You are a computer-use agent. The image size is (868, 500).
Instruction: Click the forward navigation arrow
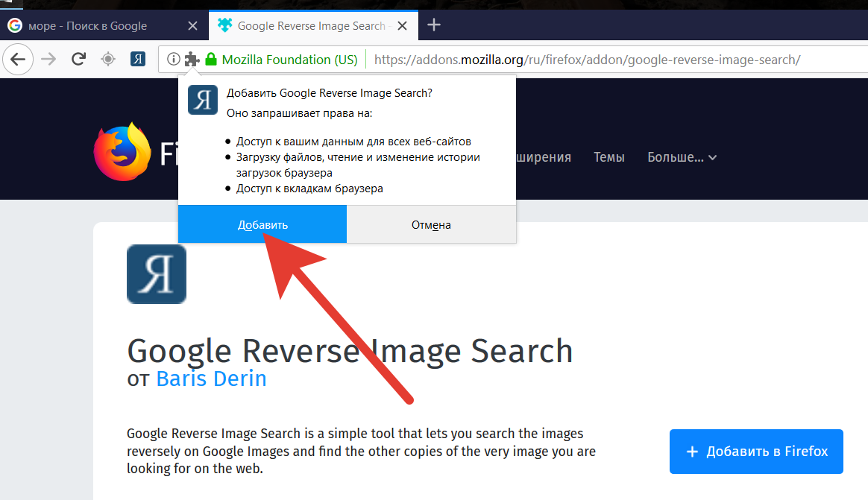point(48,60)
